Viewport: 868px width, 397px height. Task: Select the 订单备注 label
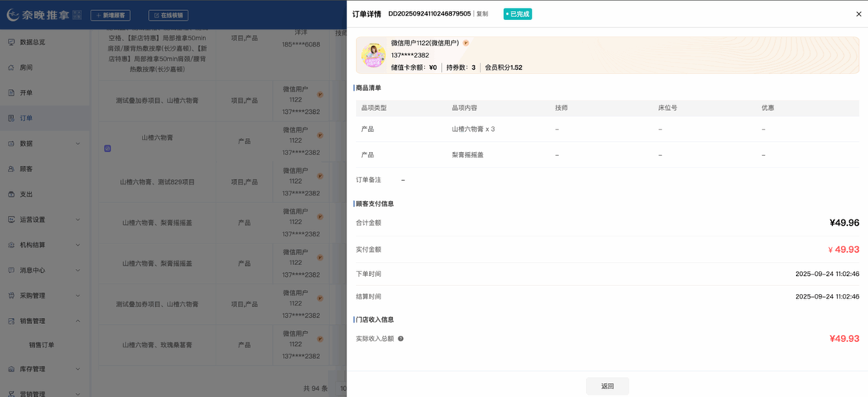point(369,180)
